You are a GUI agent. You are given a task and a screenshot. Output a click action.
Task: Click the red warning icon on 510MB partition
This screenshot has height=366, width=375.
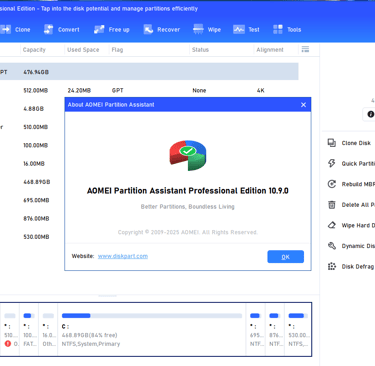[x=8, y=344]
